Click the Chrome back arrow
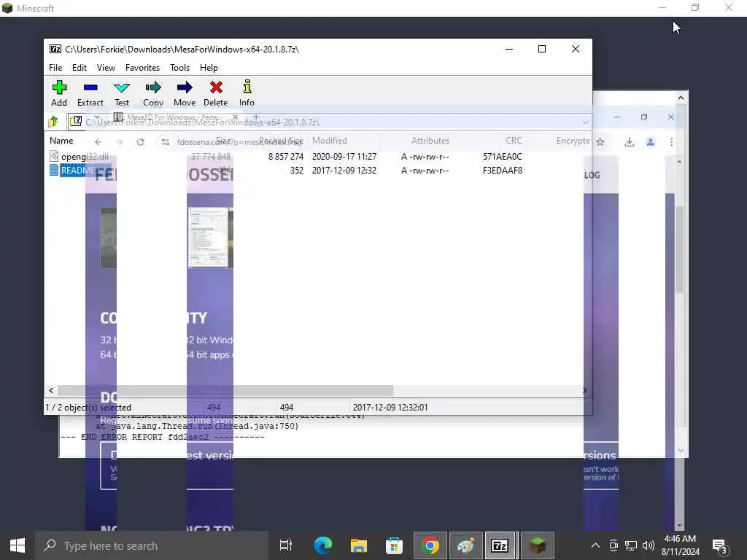This screenshot has height=560, width=747. 98,142
